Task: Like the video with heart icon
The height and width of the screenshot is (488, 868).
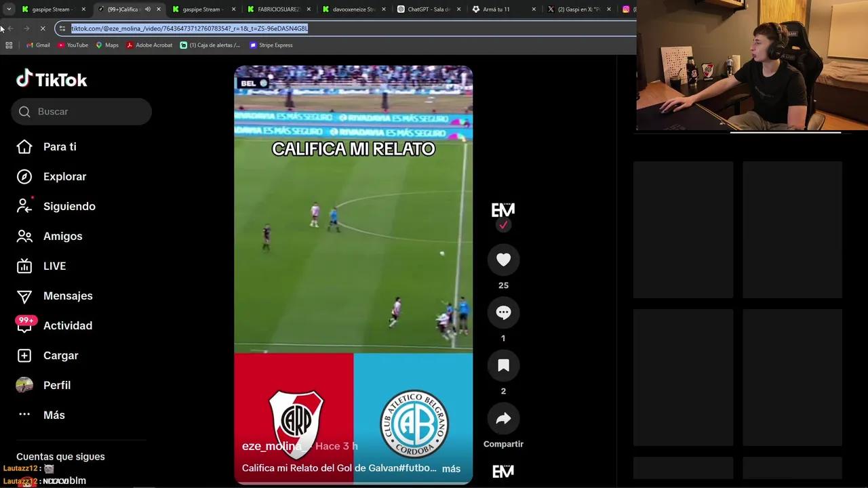Action: tap(503, 260)
